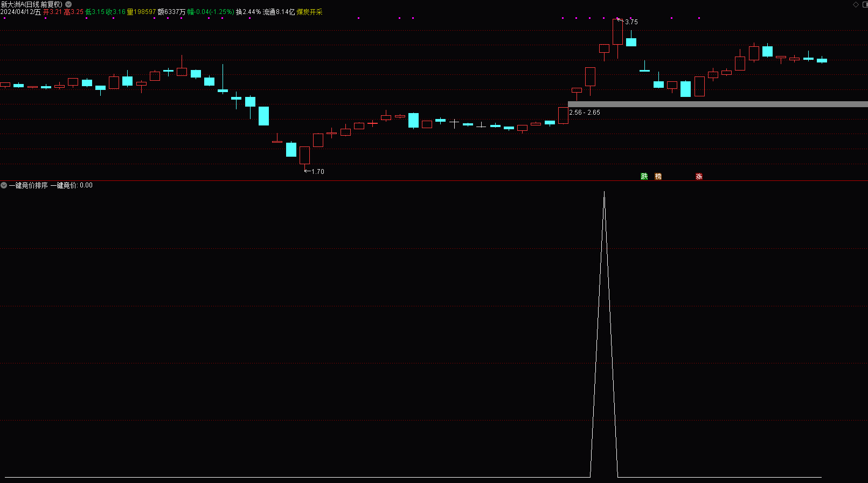Click the 一键竞价: 0.00 indicator value

(x=72, y=185)
